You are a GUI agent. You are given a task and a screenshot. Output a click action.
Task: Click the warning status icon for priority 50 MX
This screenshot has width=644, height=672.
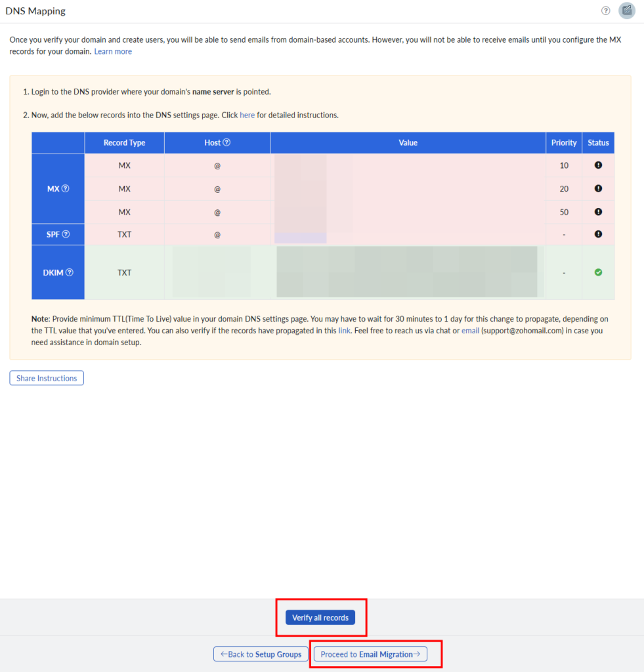[x=598, y=212]
